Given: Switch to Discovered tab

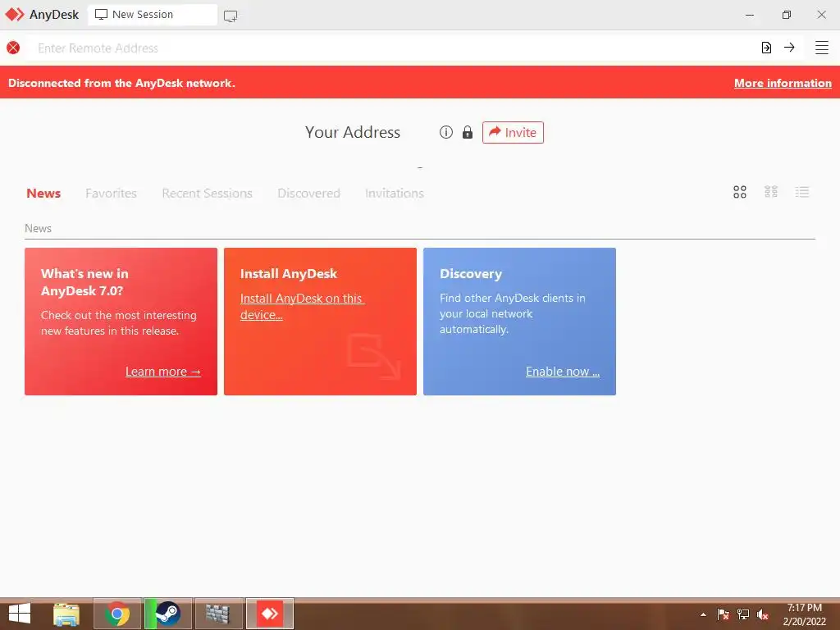Looking at the screenshot, I should pos(308,193).
